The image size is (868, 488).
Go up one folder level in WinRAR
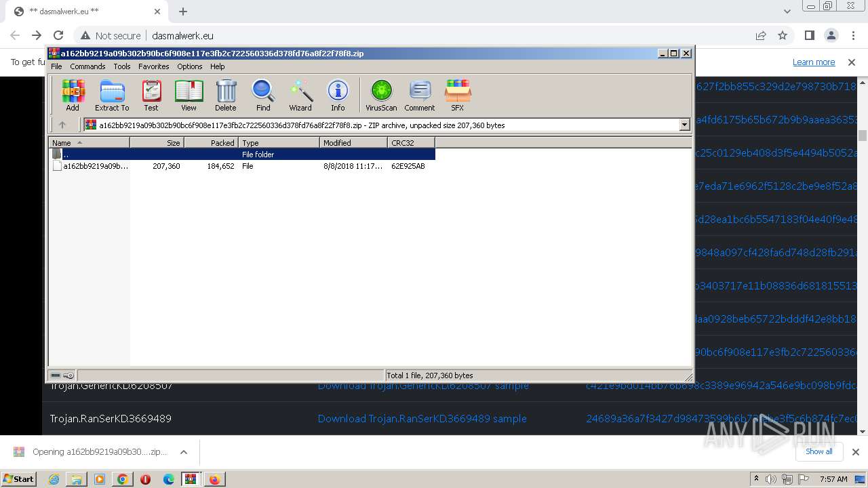point(62,125)
